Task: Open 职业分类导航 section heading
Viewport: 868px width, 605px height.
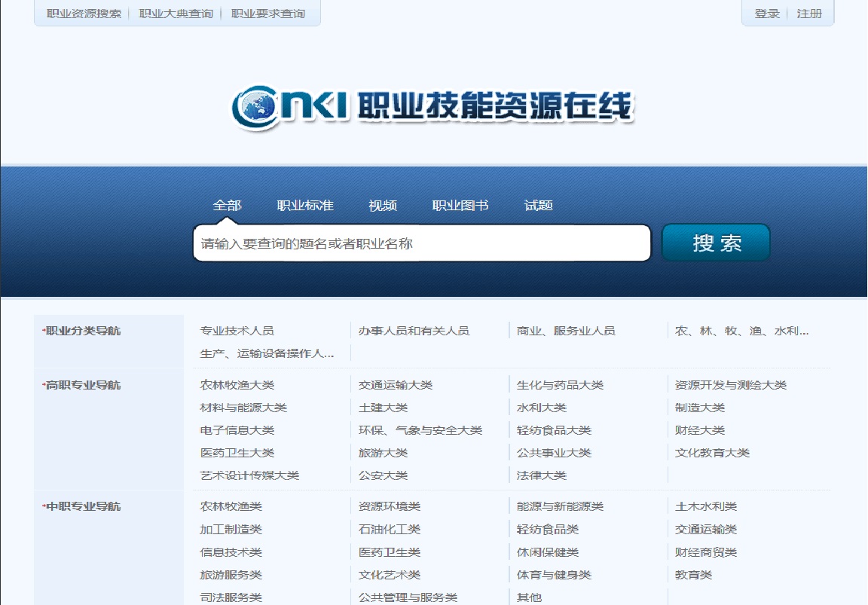Action: pos(82,331)
